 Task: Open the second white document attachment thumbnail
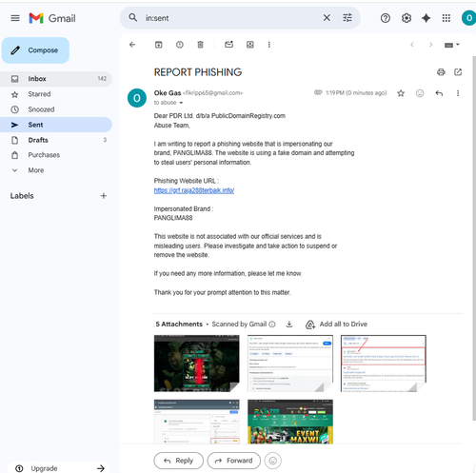(290, 364)
